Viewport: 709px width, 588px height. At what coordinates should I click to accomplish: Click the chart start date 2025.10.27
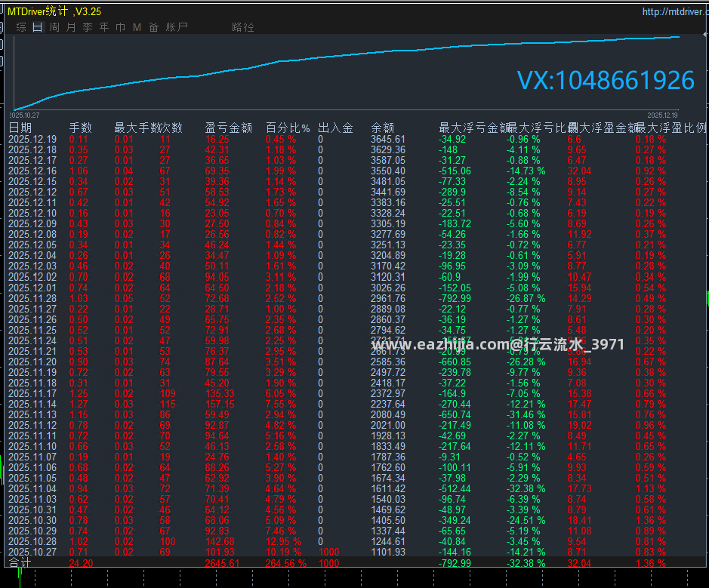pos(26,115)
